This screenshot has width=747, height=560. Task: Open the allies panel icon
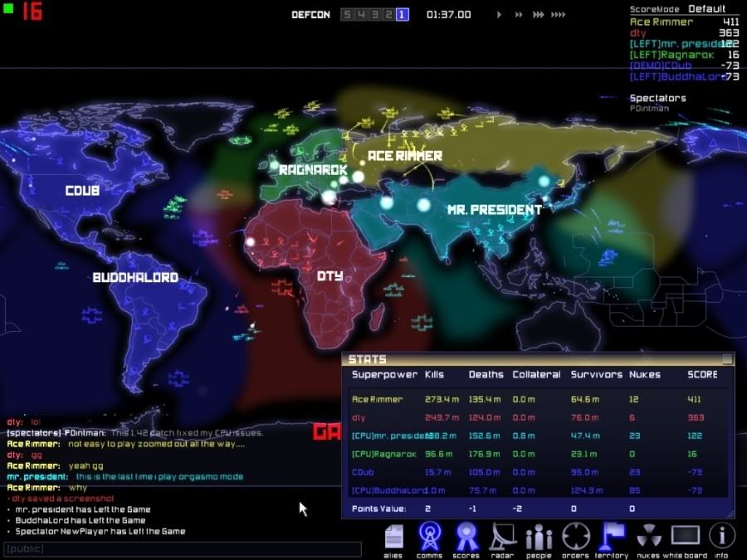pos(393,537)
